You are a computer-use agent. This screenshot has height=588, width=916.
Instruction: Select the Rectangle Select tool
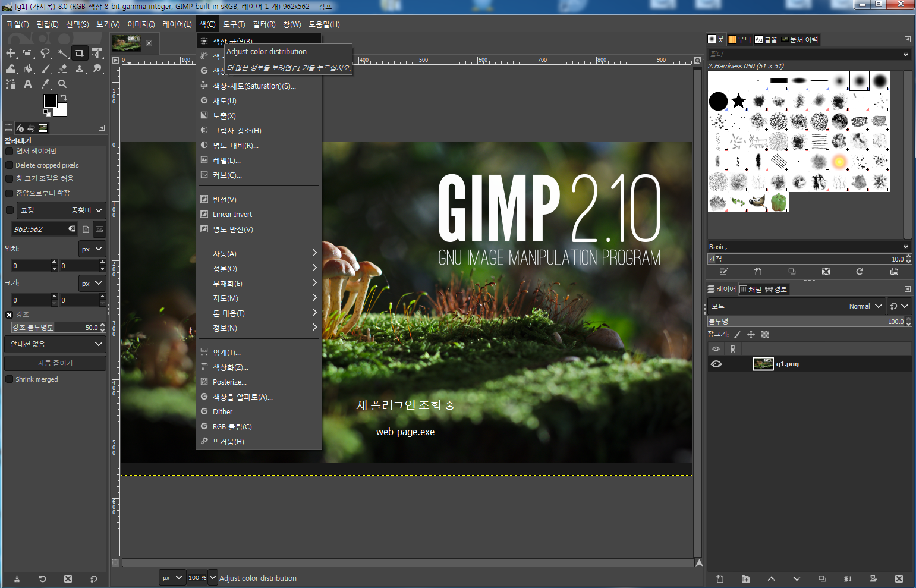[x=28, y=53]
